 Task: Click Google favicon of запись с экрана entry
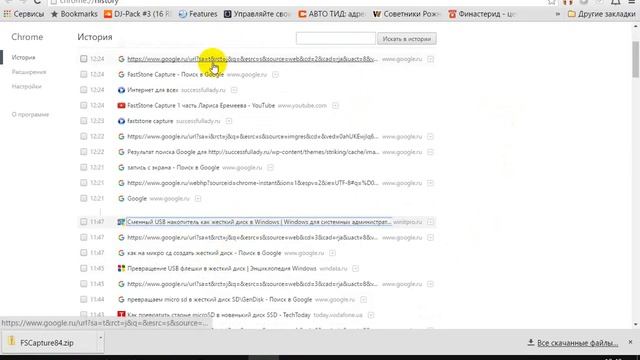121,167
